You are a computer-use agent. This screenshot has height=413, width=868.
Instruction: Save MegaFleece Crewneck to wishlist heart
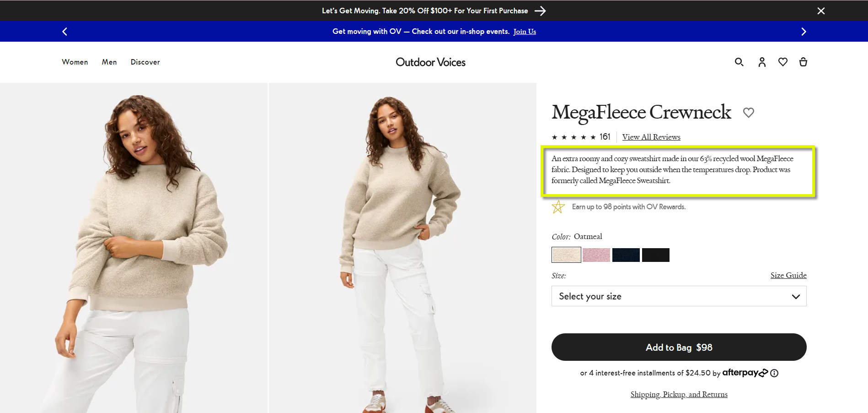point(749,112)
